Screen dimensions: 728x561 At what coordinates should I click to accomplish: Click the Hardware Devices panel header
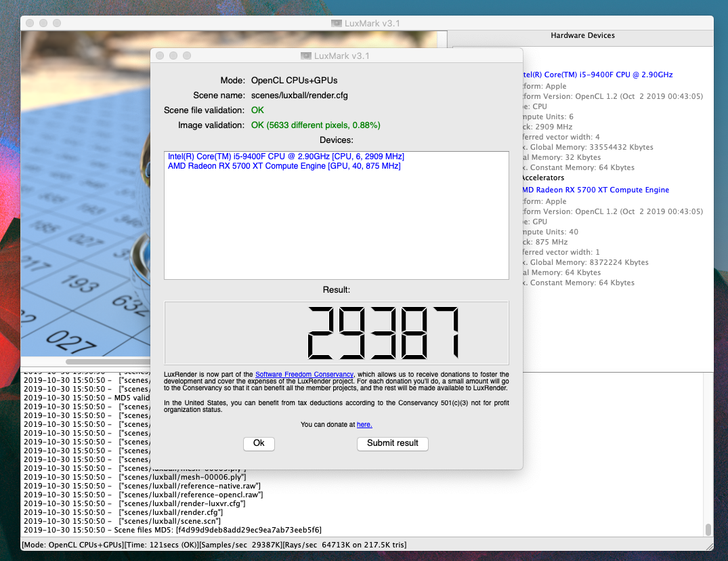(582, 35)
